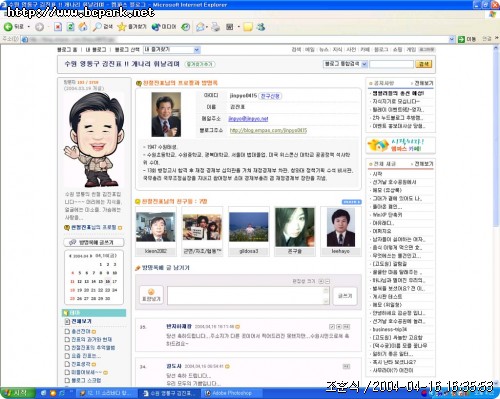Viewport: 500px width, 399px height.
Task: Click decrease input box size minus icon
Action: (327, 281)
